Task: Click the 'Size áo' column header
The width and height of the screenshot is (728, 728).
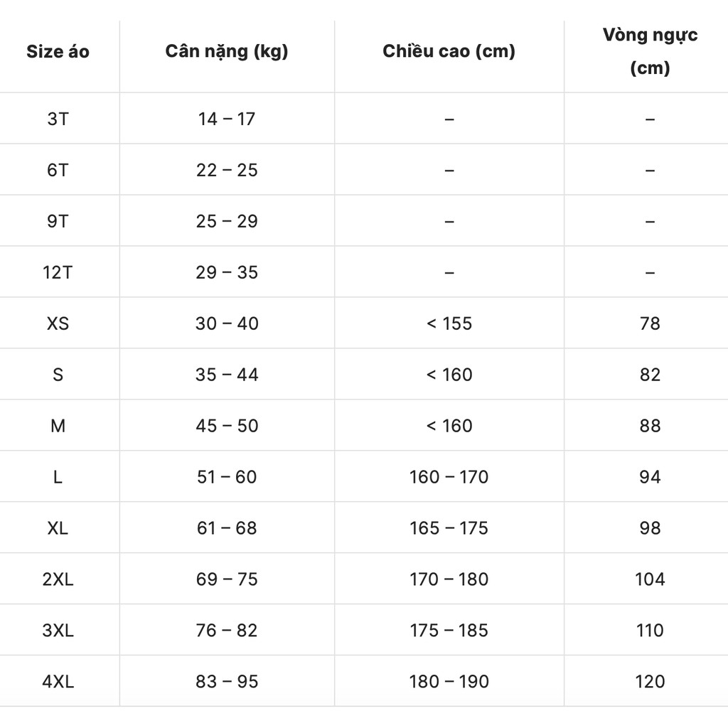Action: click(x=58, y=51)
